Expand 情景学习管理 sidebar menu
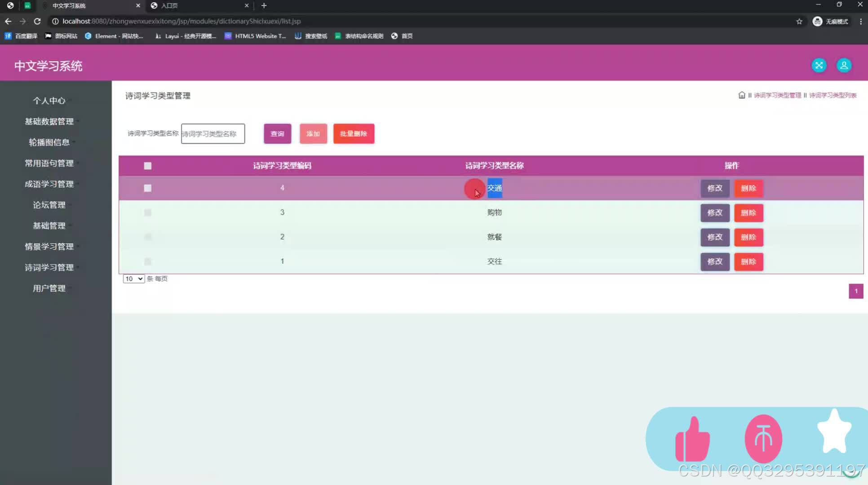The width and height of the screenshot is (868, 485). (49, 247)
